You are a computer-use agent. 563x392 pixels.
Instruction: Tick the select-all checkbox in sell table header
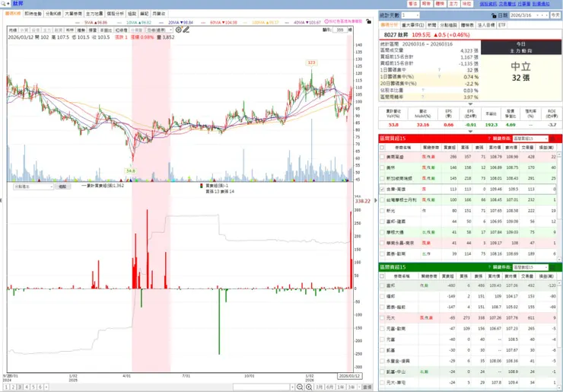tap(382, 276)
